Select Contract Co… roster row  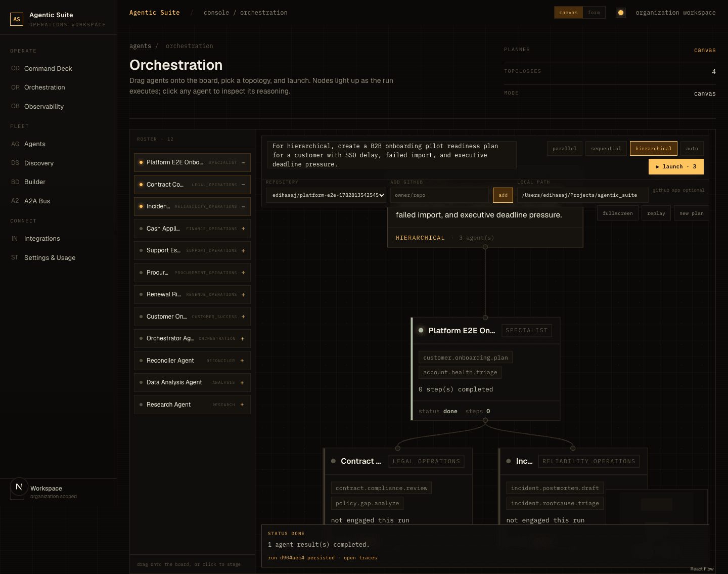(x=192, y=185)
